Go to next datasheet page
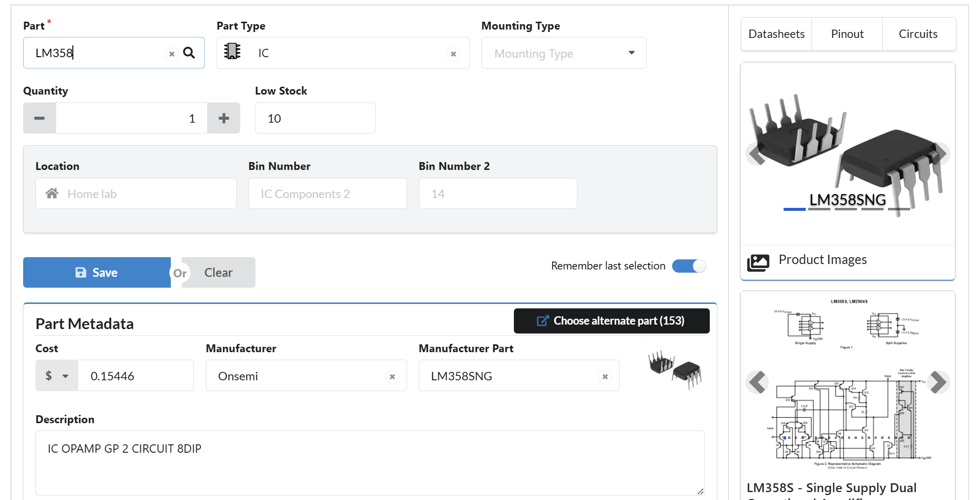 coord(938,382)
